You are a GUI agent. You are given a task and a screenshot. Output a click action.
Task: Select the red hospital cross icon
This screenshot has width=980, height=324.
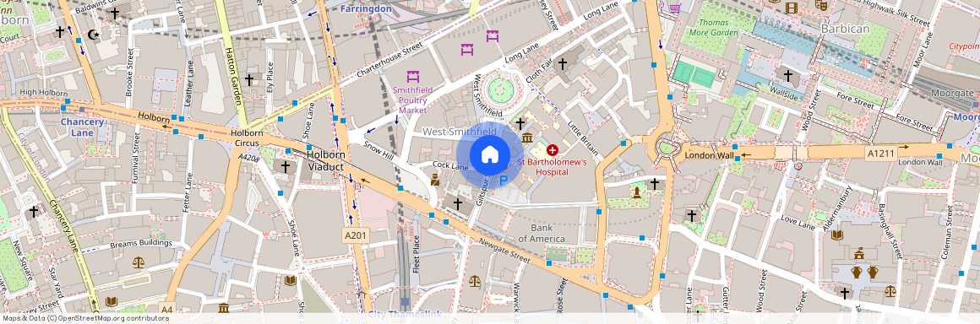553,150
